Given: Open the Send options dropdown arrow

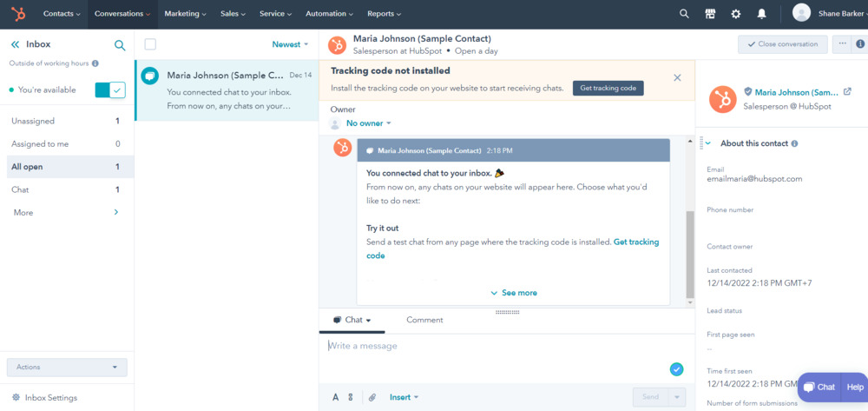Looking at the screenshot, I should pyautogui.click(x=676, y=397).
